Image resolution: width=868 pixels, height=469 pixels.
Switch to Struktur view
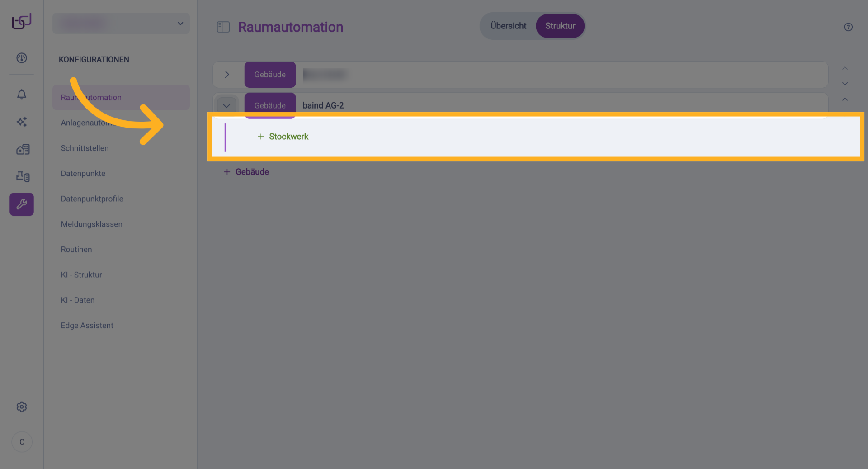[560, 26]
